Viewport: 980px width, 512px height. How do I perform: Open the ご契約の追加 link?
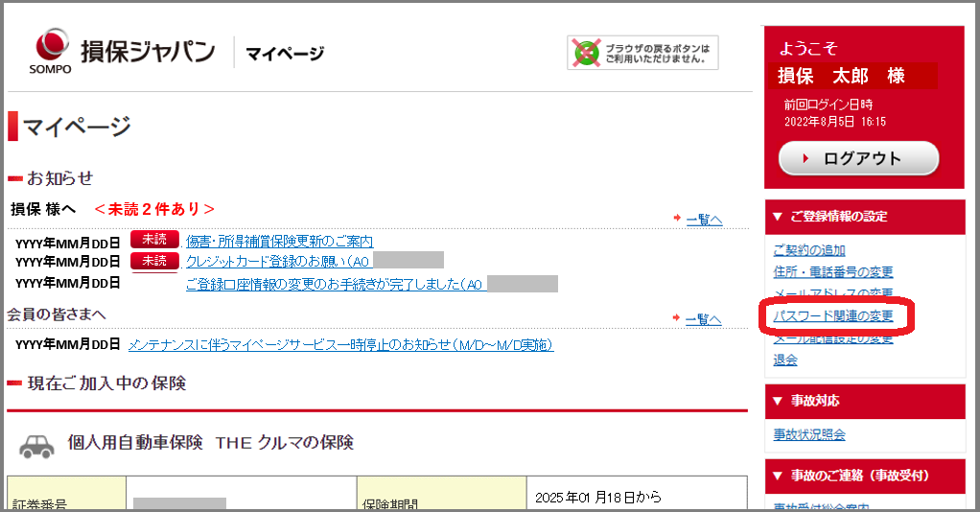(x=809, y=250)
